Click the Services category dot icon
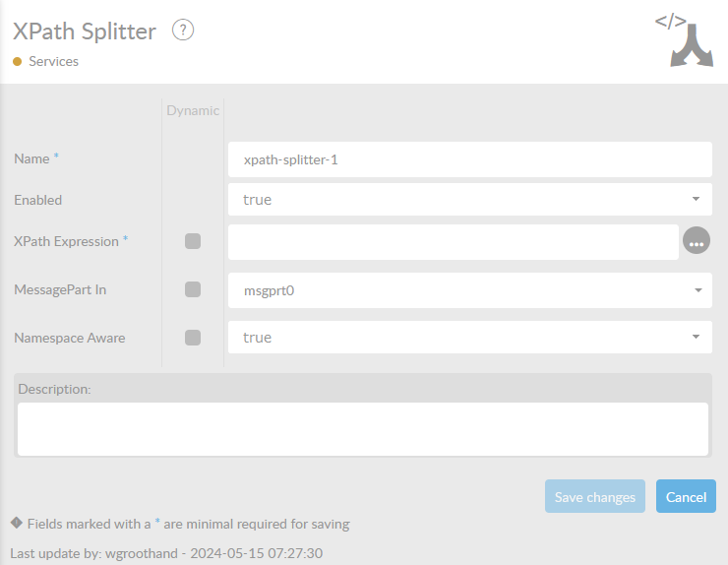Screen dimensions: 728x565 [17, 61]
